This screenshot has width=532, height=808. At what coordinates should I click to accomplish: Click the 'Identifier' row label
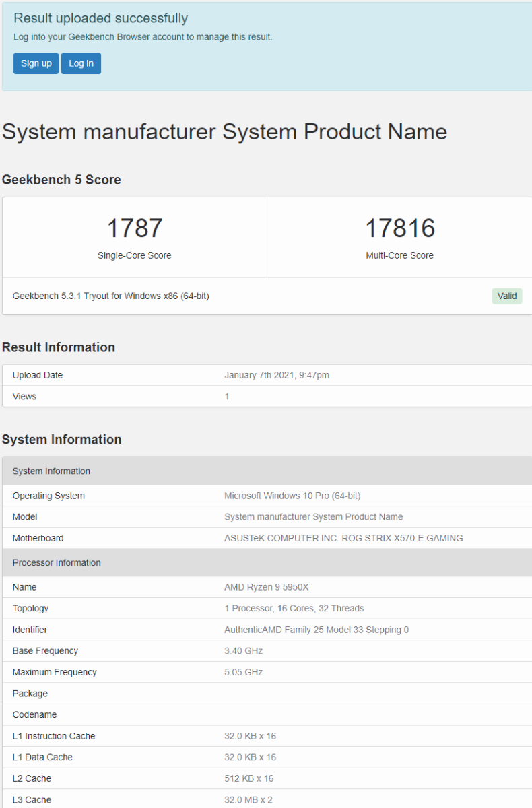[30, 630]
